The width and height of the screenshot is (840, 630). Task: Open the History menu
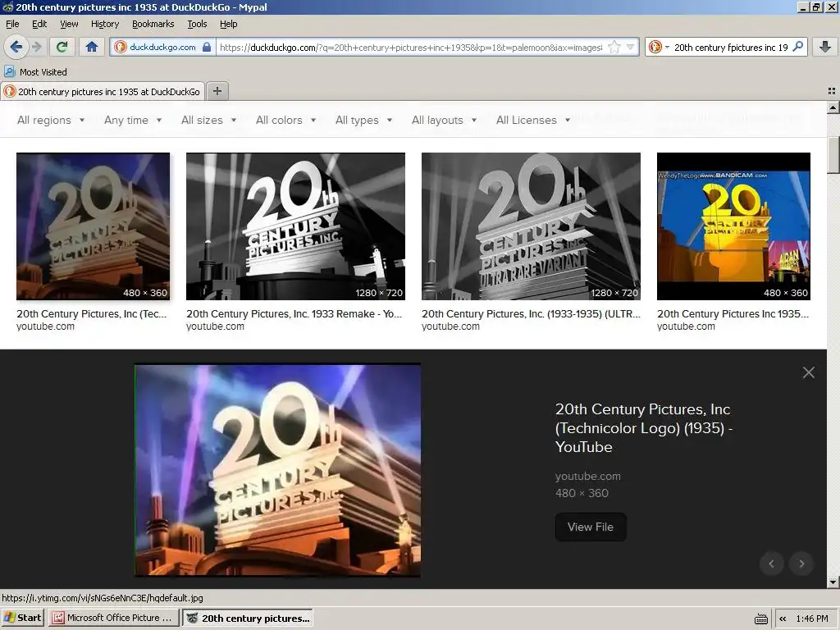click(x=105, y=24)
